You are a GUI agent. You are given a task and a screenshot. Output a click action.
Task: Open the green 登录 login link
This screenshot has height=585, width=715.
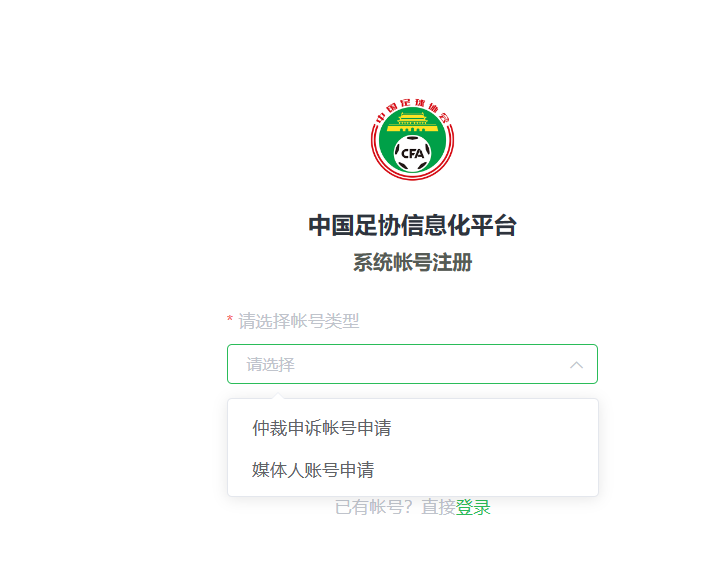click(473, 507)
